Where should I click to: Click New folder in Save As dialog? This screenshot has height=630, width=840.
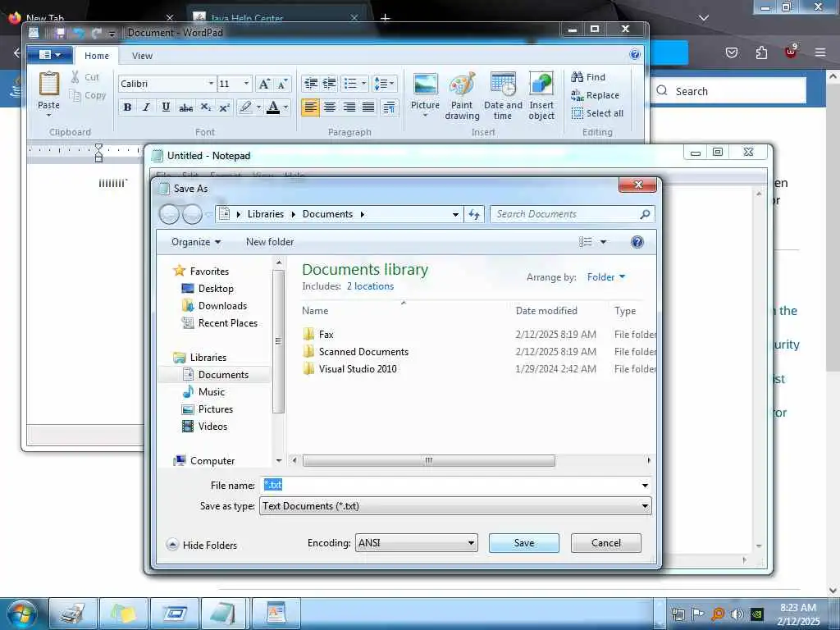270,242
